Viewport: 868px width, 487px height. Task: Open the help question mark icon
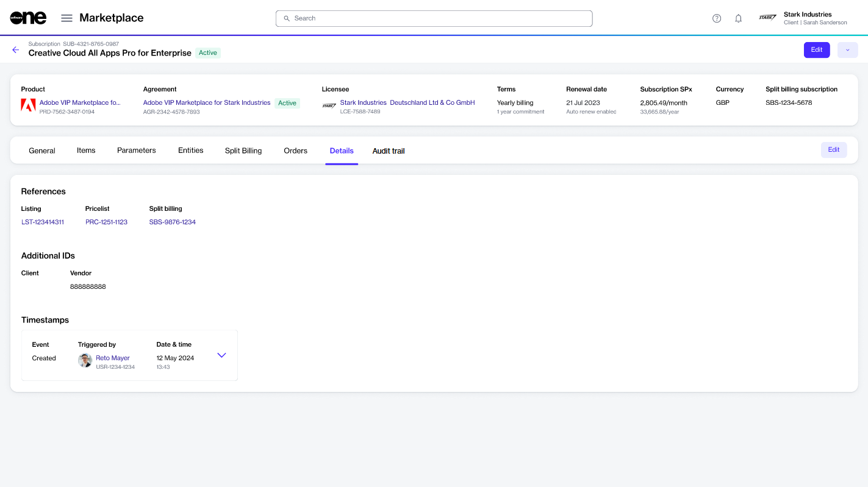[717, 18]
